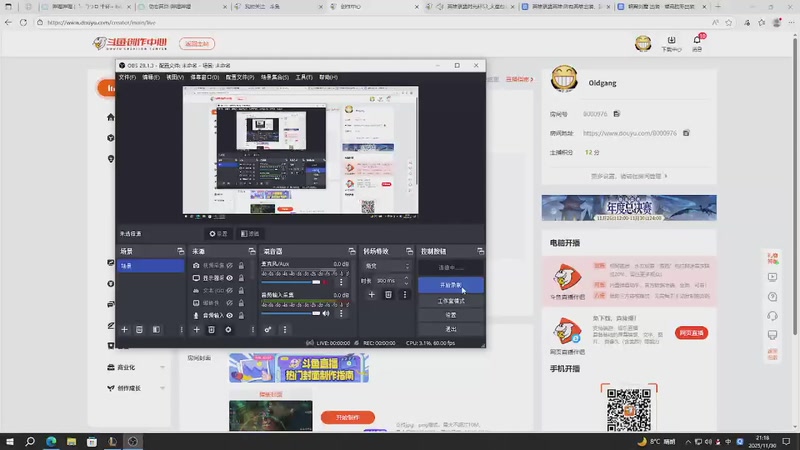Open the 来源 panel three-dot overflow menu
The width and height of the screenshot is (800, 450).
click(253, 330)
